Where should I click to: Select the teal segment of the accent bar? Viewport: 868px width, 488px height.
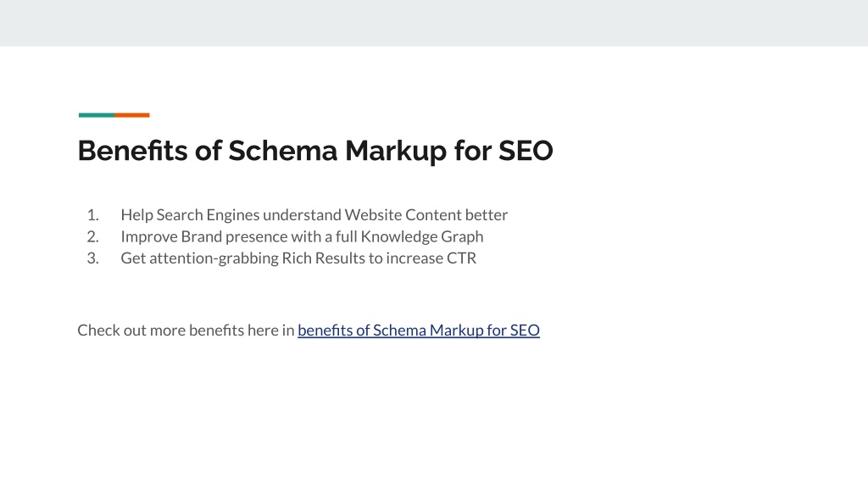pos(97,115)
